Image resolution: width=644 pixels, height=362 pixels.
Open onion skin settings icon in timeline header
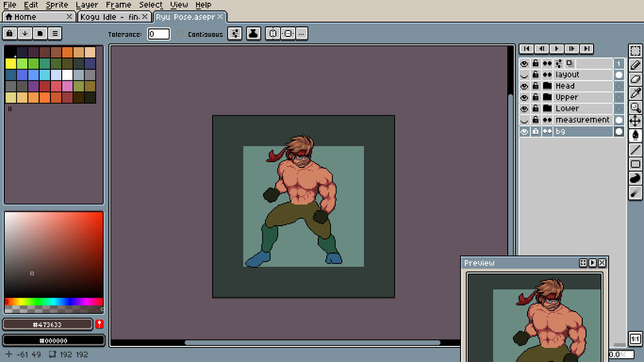pyautogui.click(x=558, y=63)
